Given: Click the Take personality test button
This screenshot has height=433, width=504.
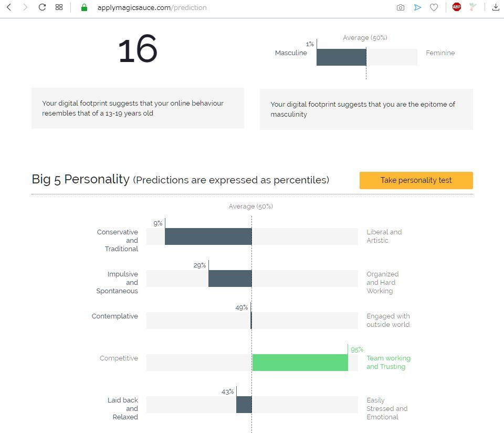Looking at the screenshot, I should point(416,180).
